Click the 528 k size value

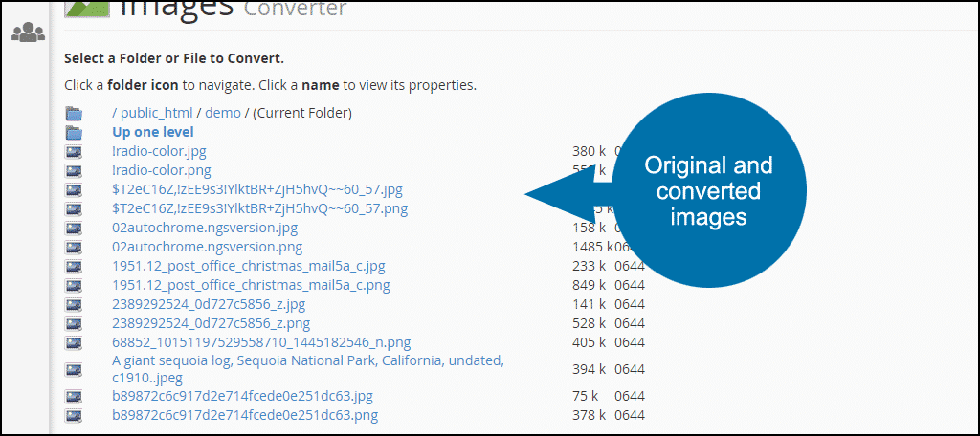click(x=590, y=323)
